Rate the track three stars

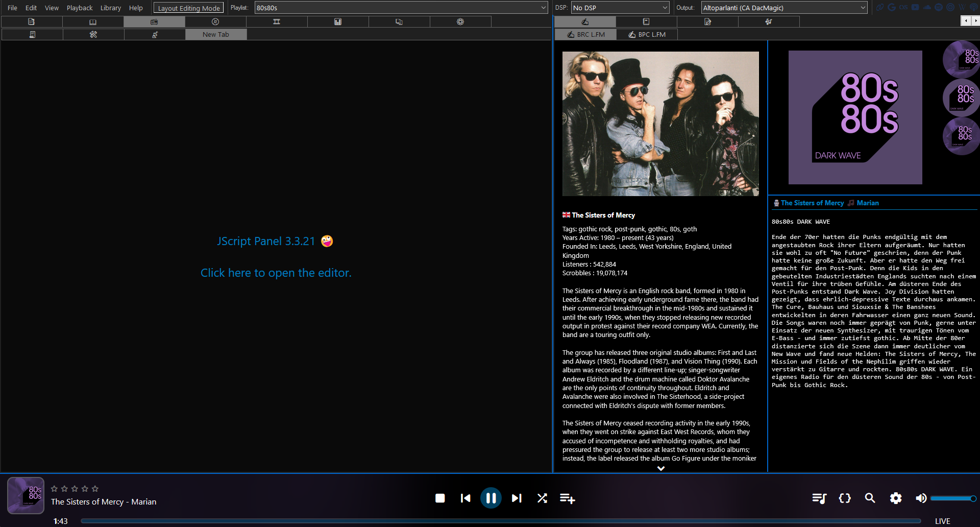coord(75,489)
